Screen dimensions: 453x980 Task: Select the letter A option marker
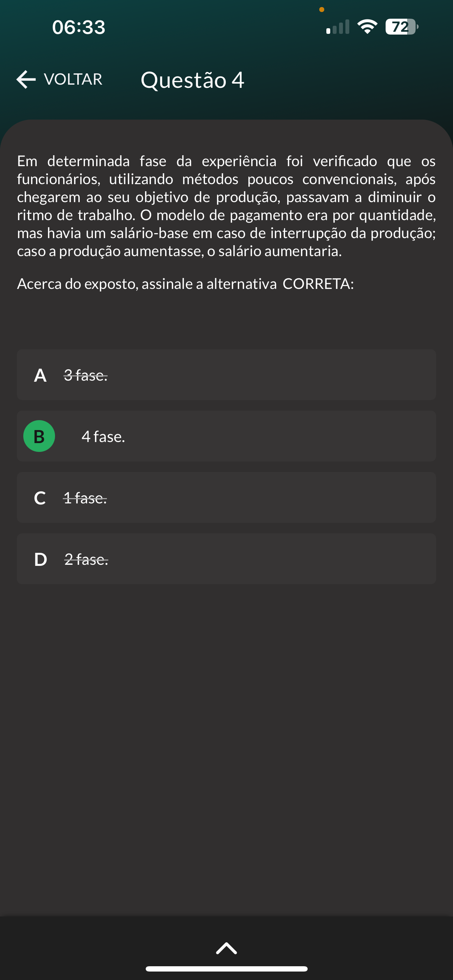coord(40,375)
